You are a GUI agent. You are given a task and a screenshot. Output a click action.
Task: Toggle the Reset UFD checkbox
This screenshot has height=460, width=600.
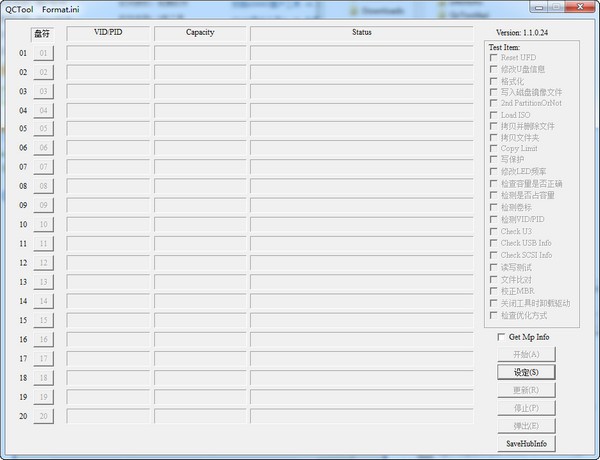[493, 58]
